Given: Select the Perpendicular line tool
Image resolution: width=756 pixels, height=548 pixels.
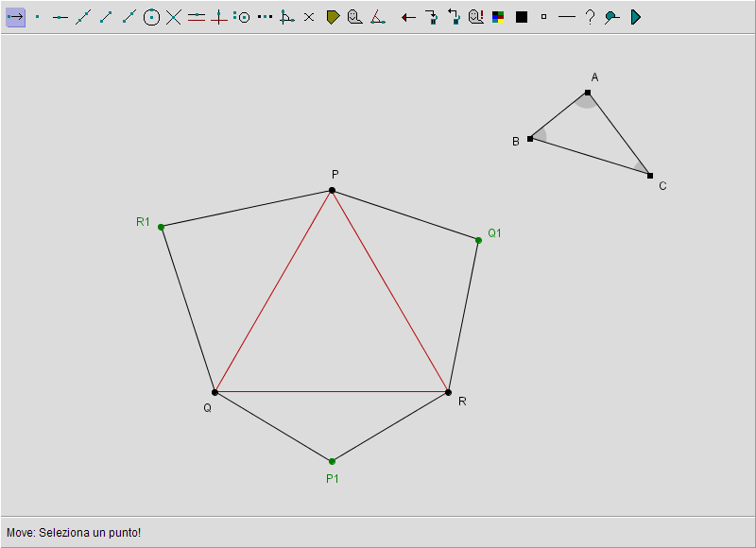Looking at the screenshot, I should click(x=219, y=17).
